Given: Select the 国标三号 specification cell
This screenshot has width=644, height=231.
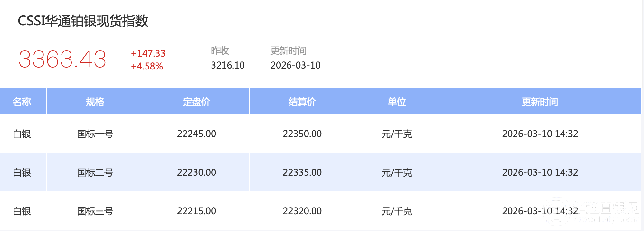Looking at the screenshot, I should click(95, 211).
